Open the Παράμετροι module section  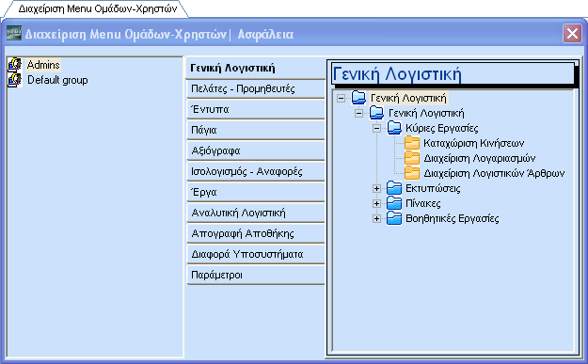point(256,276)
